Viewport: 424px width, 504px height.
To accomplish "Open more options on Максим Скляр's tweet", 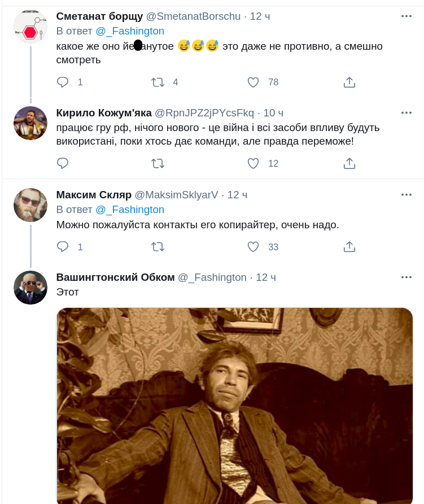I will 406,194.
